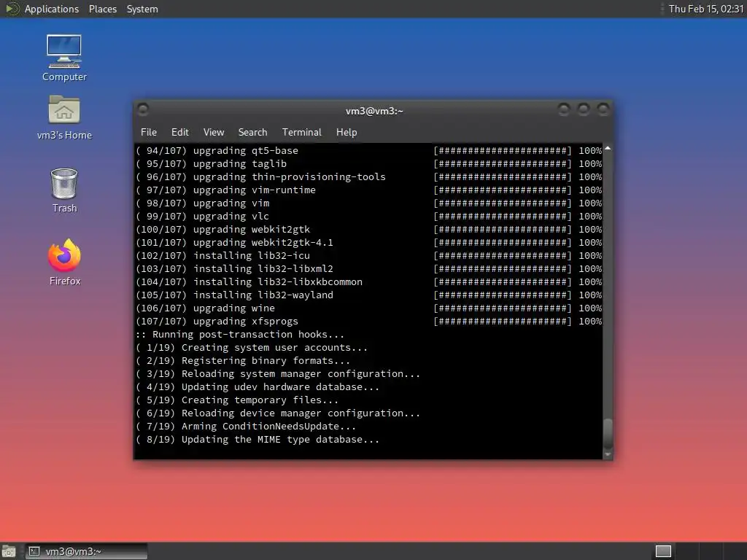Click the workspace switcher box in bottom panel
The height and width of the screenshot is (560, 747).
[x=663, y=551]
